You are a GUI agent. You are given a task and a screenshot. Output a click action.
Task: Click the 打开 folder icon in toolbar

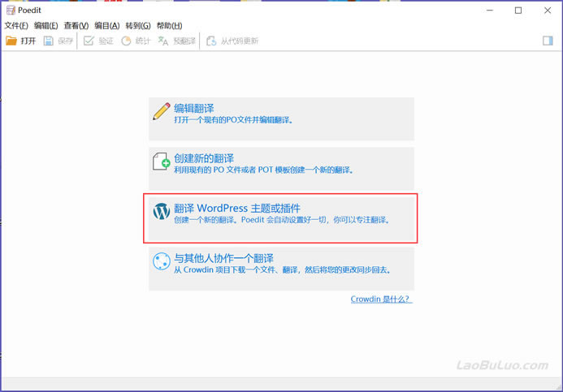(11, 41)
